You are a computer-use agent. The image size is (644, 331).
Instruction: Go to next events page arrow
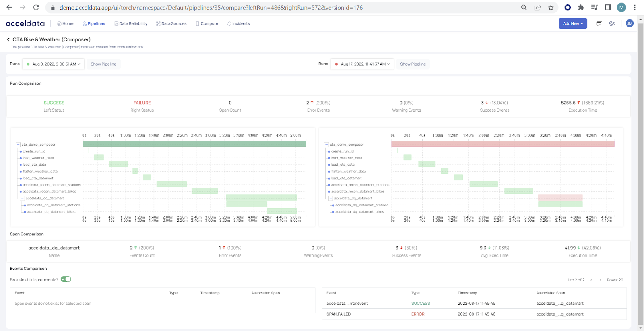coord(600,280)
